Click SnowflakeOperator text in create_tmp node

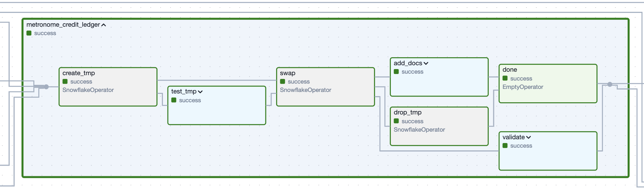coord(88,90)
